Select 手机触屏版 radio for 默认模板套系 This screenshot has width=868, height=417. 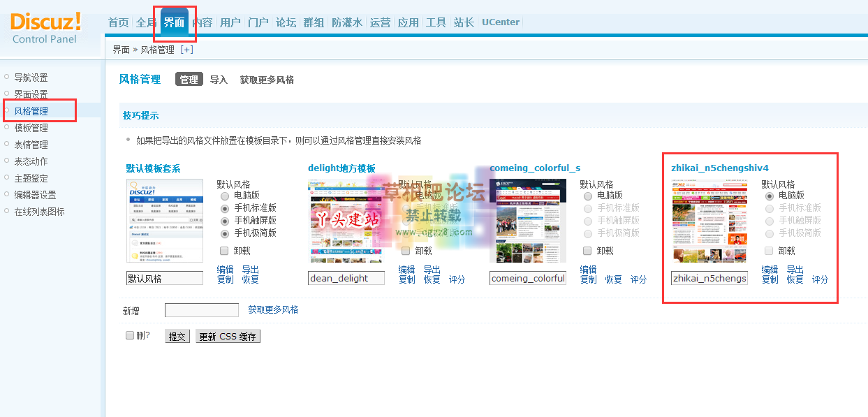pyautogui.click(x=225, y=221)
